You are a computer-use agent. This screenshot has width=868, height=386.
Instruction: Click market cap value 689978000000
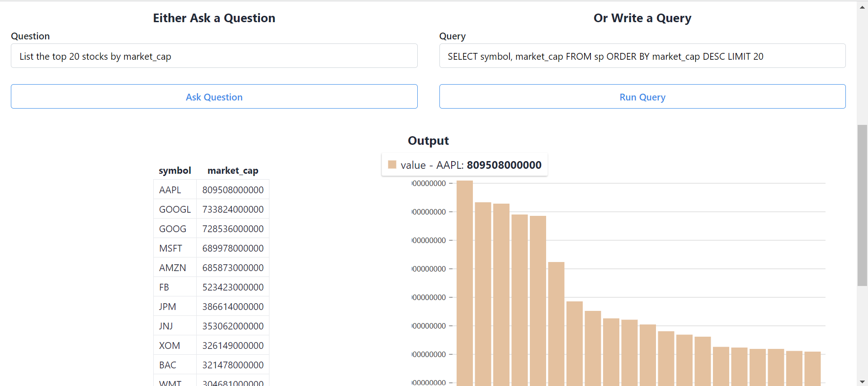coord(233,248)
